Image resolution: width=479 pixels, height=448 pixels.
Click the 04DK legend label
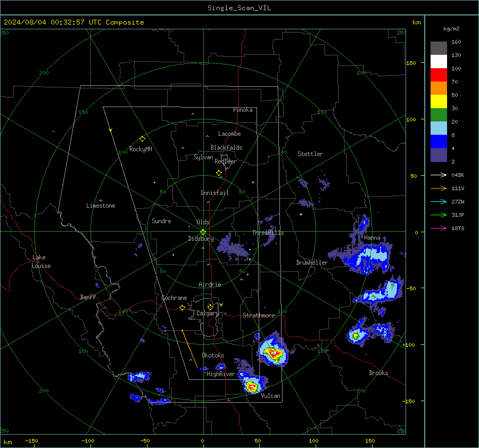(x=458, y=175)
